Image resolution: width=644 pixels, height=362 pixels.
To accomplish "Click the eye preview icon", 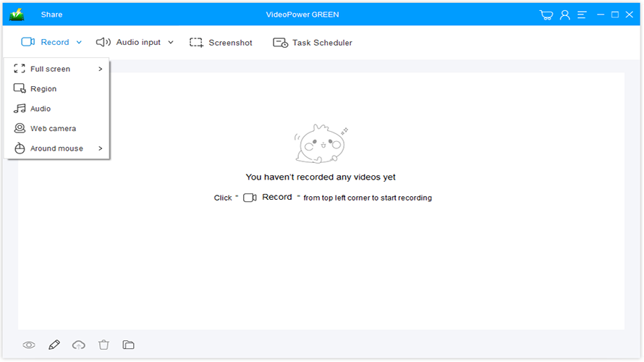I will tap(29, 345).
